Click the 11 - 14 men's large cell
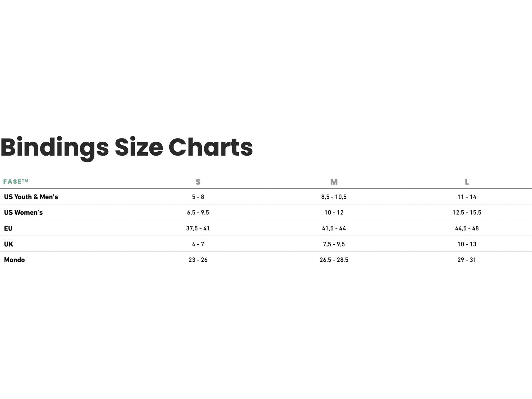The height and width of the screenshot is (399, 532). [x=467, y=197]
